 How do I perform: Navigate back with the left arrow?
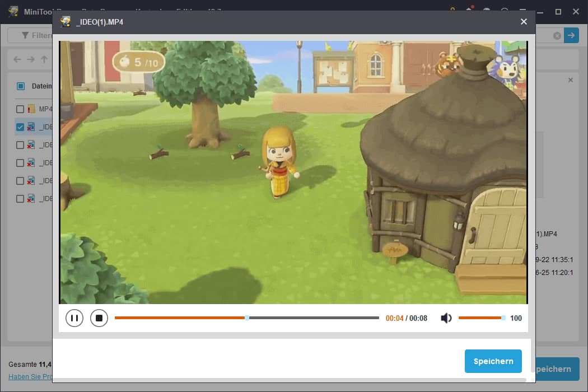tap(17, 59)
